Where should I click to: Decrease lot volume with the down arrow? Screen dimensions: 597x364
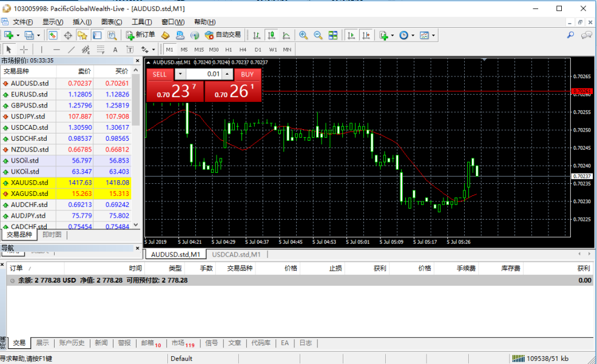tap(180, 74)
